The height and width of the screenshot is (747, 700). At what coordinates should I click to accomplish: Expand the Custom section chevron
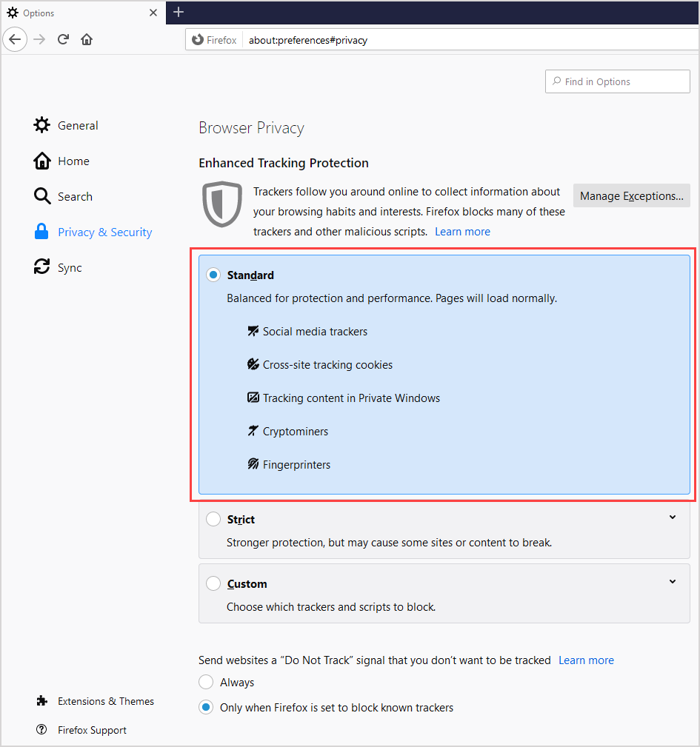click(673, 581)
